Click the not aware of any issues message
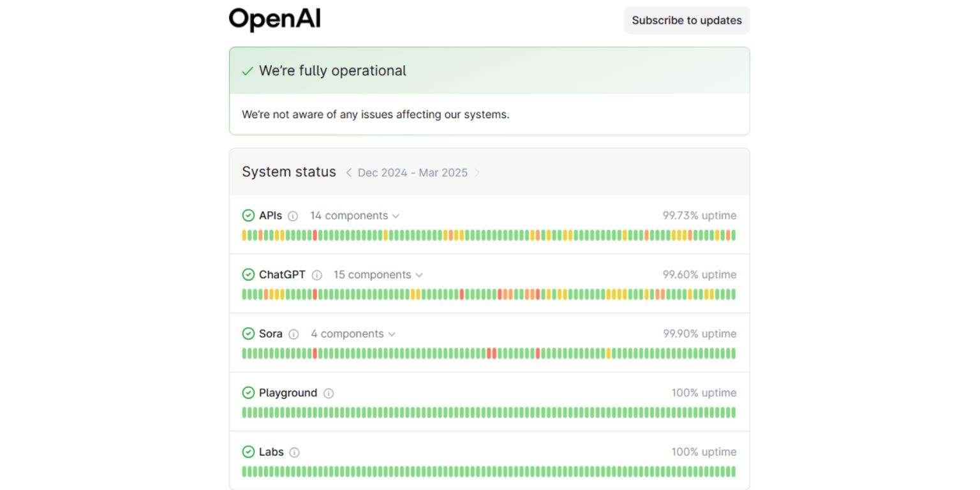 click(376, 115)
